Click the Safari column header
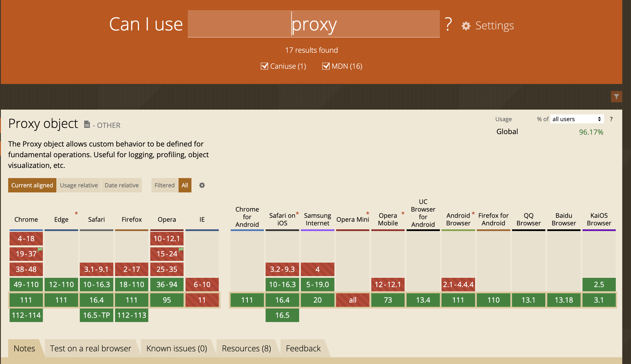Image resolution: width=631 pixels, height=364 pixels. click(x=96, y=219)
